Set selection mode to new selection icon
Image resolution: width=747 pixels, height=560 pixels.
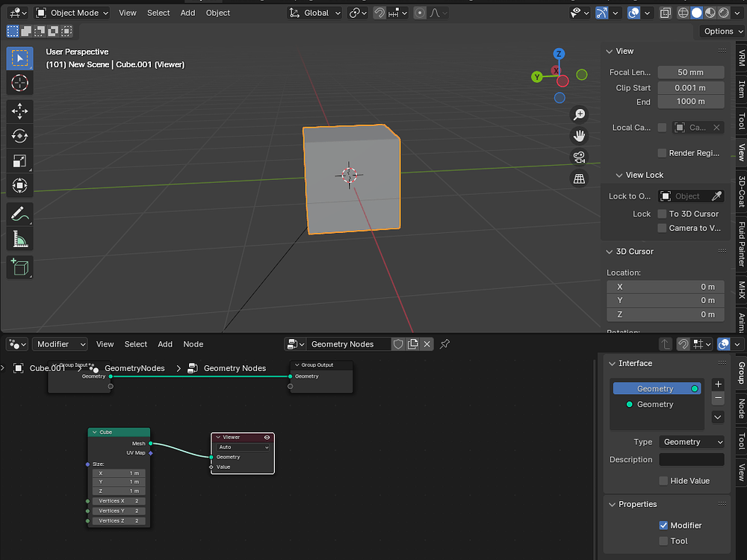(x=13, y=31)
